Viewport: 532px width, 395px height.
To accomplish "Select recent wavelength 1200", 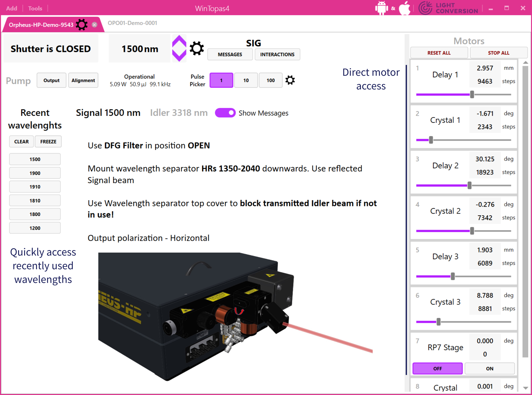I will pyautogui.click(x=35, y=228).
